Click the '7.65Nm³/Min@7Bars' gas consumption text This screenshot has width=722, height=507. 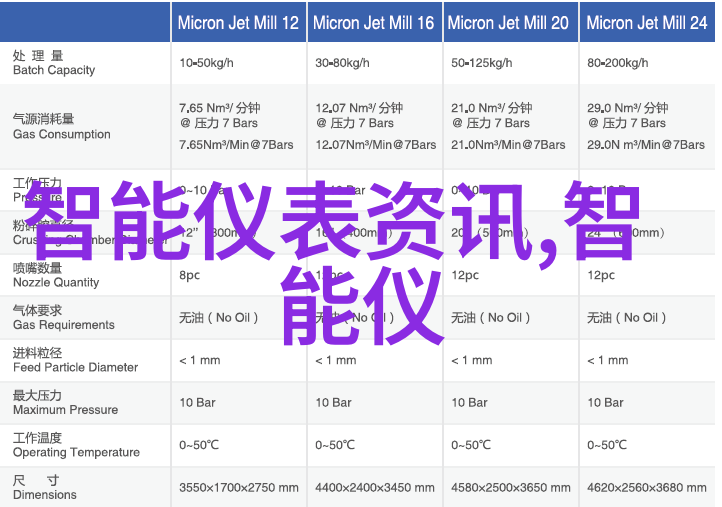pos(236,145)
